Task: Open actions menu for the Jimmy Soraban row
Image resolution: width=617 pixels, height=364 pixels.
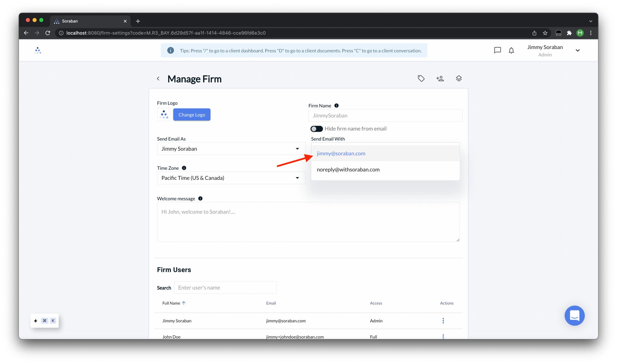Action: 443,321
